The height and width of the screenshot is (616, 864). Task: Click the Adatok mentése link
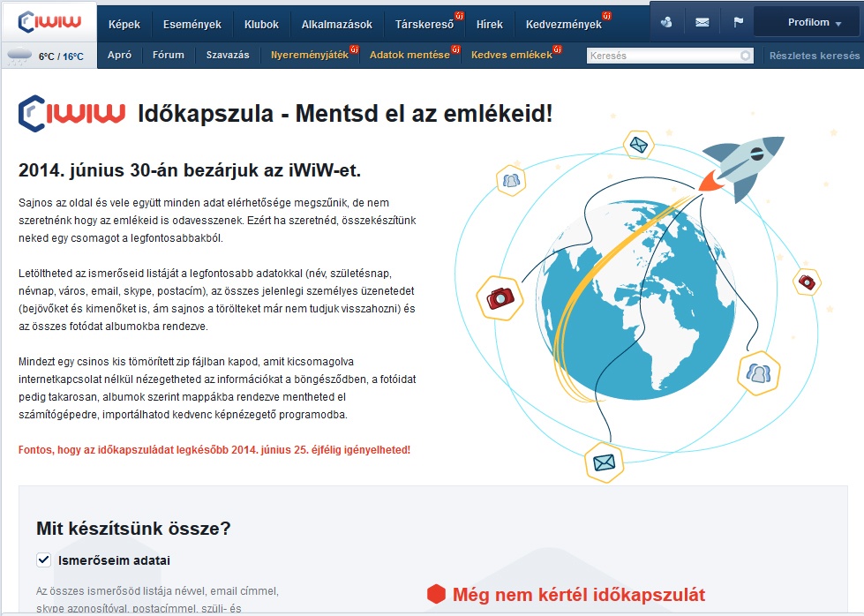409,55
